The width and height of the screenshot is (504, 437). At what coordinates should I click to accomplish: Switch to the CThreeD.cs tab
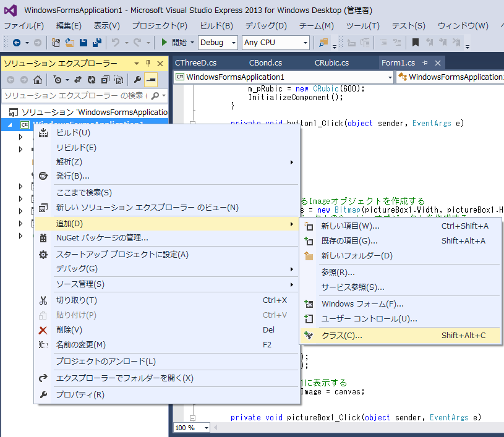click(x=196, y=63)
